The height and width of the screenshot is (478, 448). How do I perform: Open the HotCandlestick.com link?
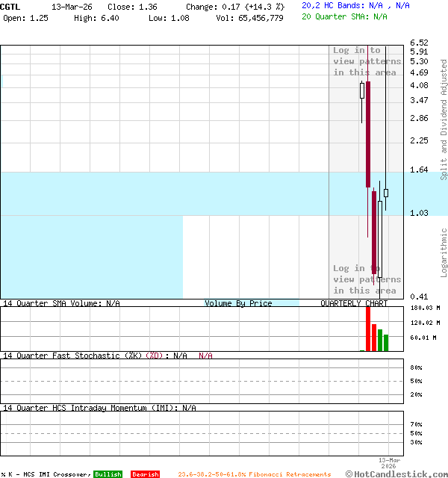pos(397,474)
